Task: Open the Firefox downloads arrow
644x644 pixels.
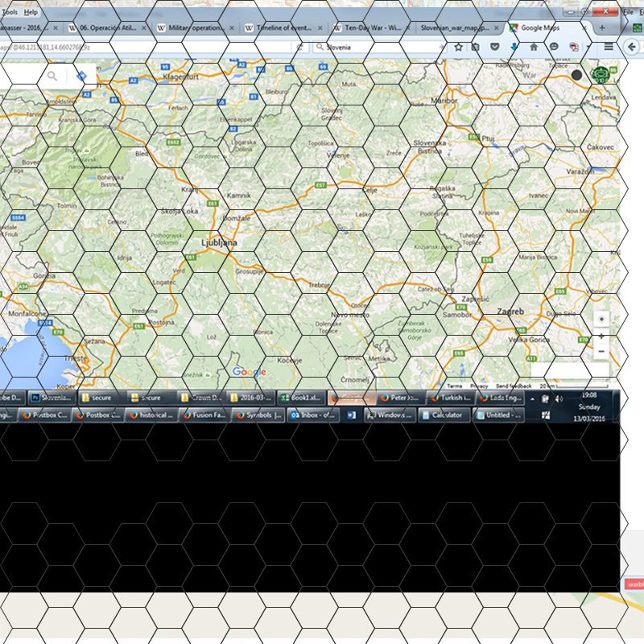Action: pos(514,47)
